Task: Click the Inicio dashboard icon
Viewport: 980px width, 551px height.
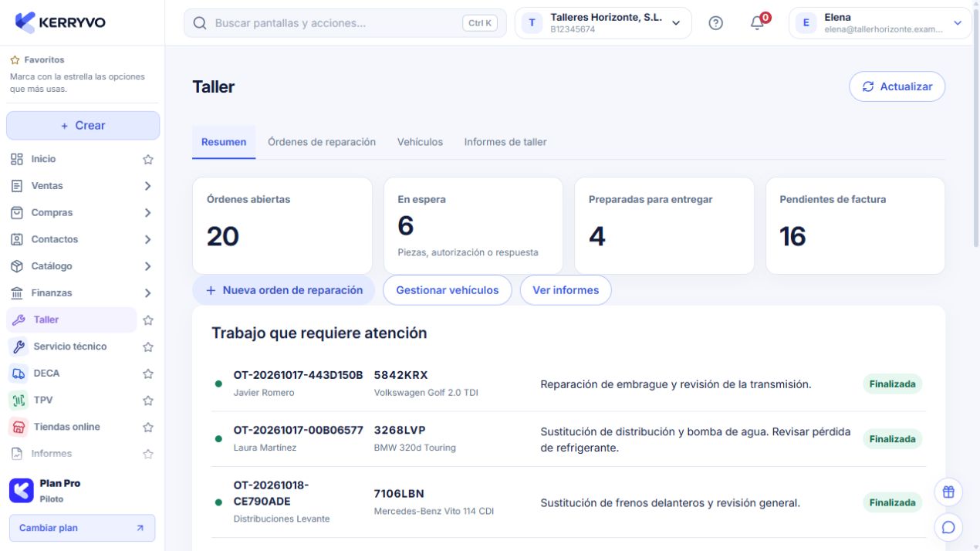Action: 17,159
